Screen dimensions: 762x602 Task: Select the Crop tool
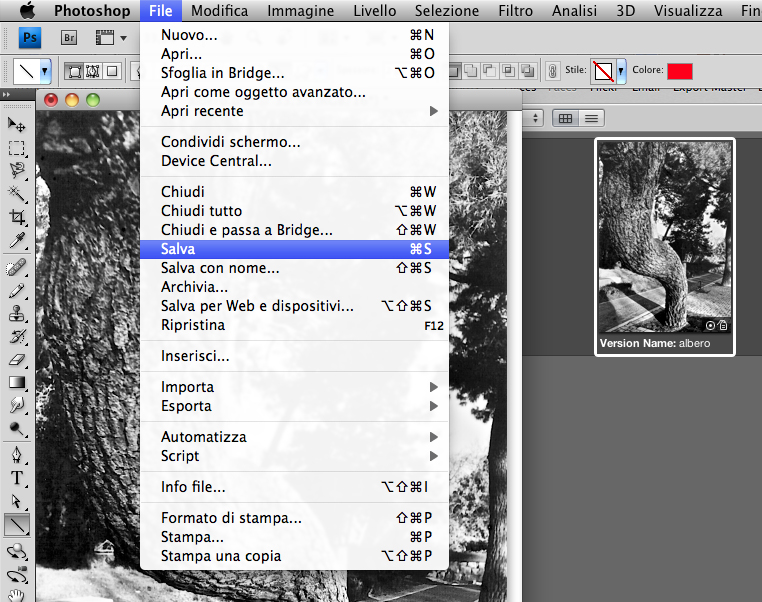[x=17, y=217]
